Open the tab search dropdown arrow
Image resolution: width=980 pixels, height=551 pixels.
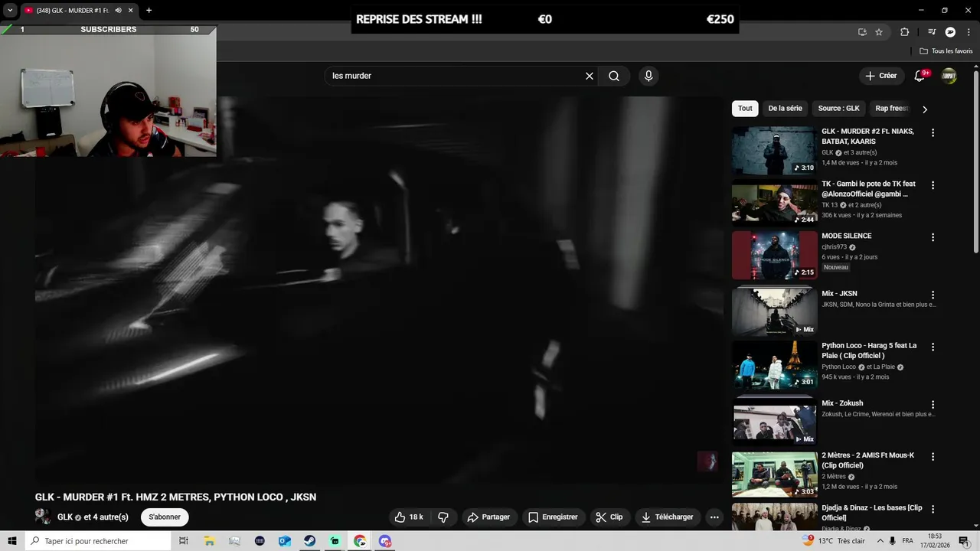(x=11, y=11)
